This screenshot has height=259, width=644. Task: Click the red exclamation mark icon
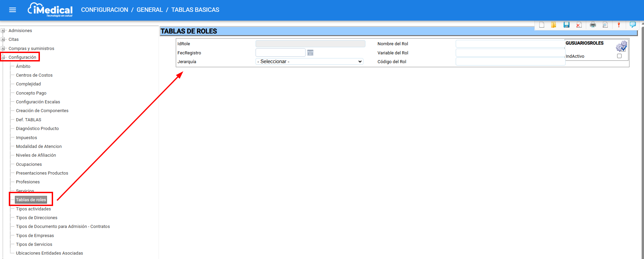click(619, 25)
